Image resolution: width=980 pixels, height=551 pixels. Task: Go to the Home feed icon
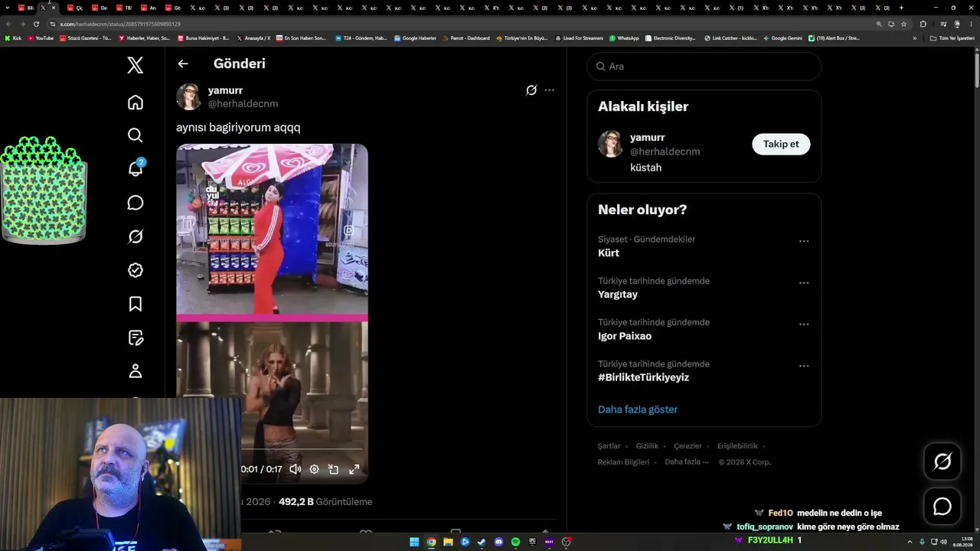tap(136, 103)
